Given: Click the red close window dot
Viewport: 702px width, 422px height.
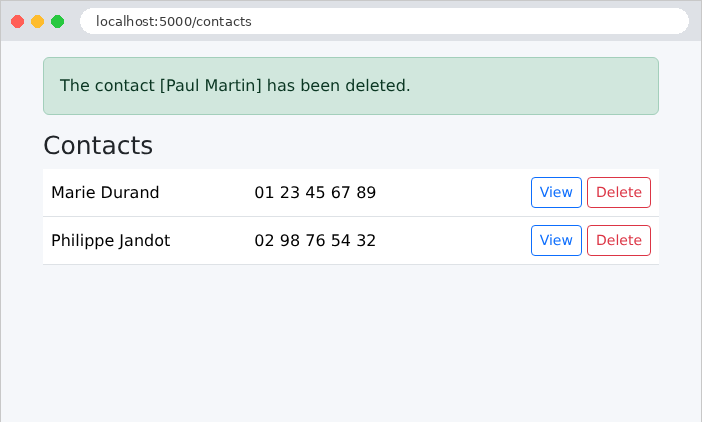Looking at the screenshot, I should point(17,21).
